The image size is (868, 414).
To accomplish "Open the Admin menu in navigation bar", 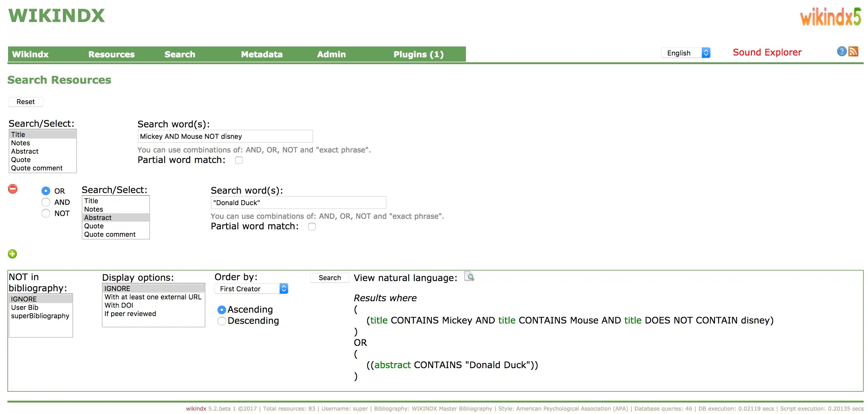I will (x=331, y=54).
